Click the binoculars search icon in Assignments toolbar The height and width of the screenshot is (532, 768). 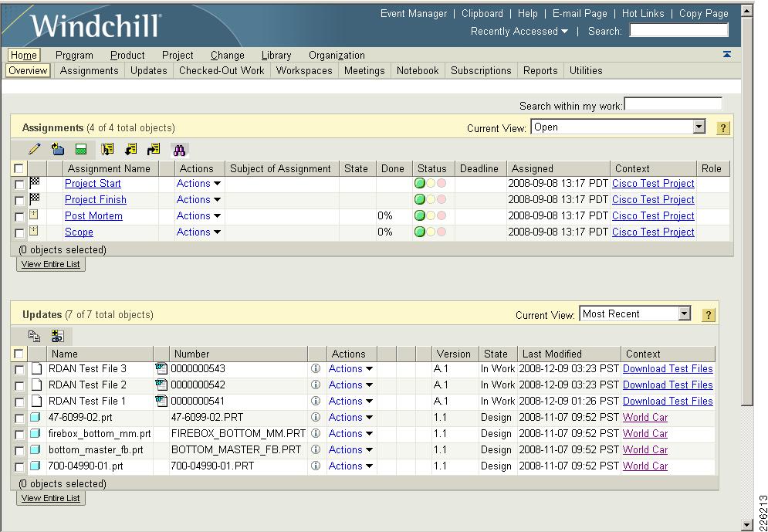click(180, 150)
